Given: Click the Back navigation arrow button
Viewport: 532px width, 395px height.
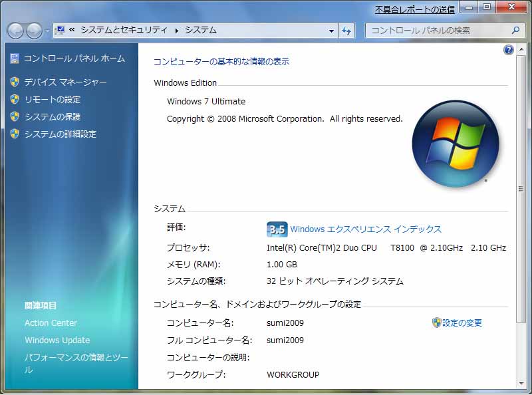Looking at the screenshot, I should 15,31.
